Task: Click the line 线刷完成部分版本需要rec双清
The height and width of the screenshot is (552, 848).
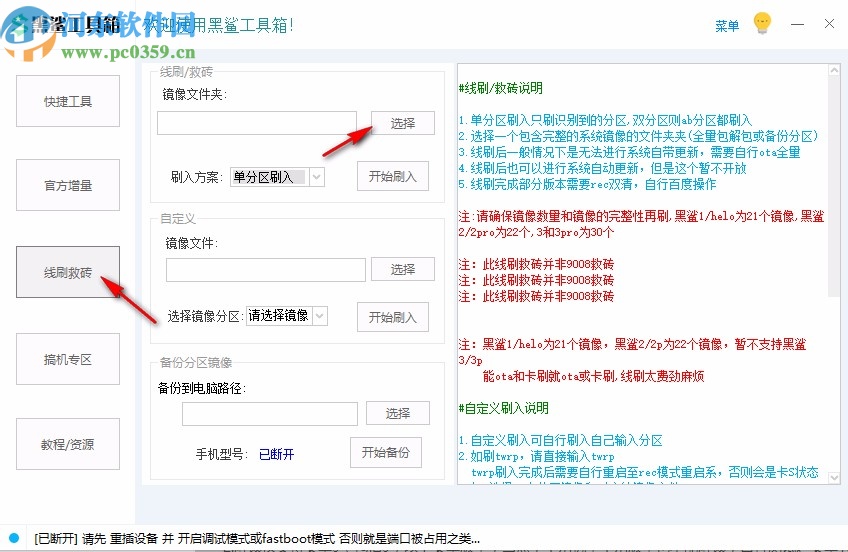Action: pos(587,184)
